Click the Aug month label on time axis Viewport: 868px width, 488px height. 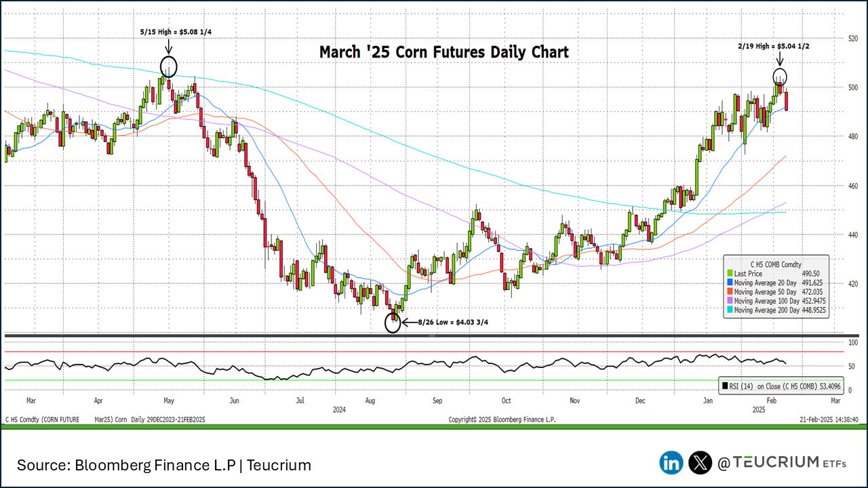click(370, 401)
